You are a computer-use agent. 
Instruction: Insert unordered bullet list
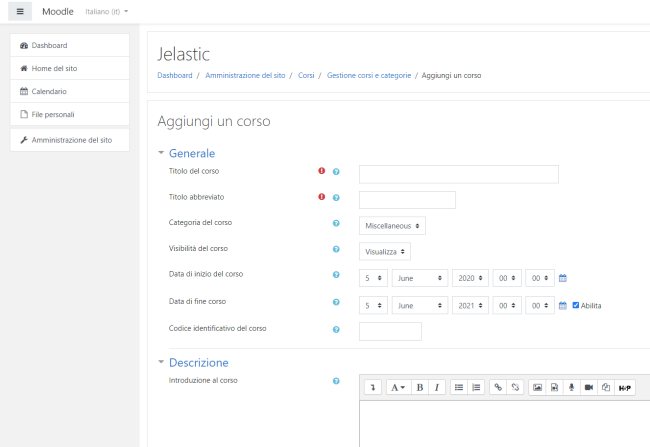pos(459,387)
